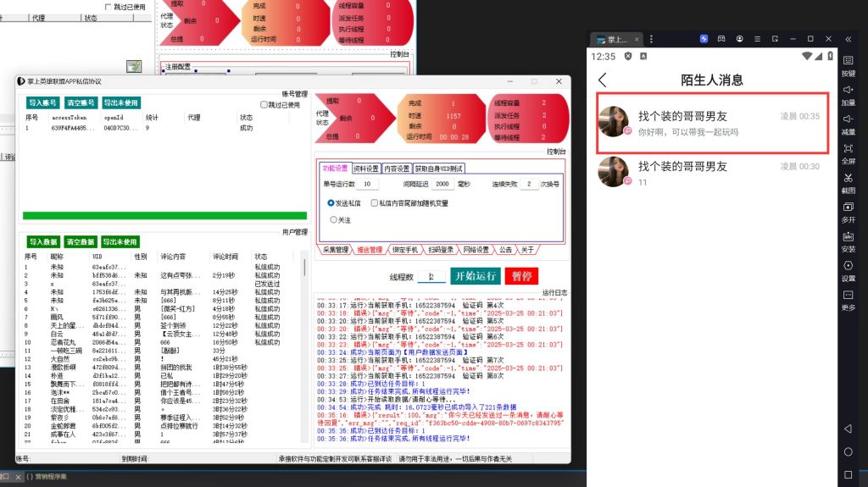Open the 多开 multi-instance icon
Image resolution: width=868 pixels, height=487 pixels.
click(x=849, y=208)
